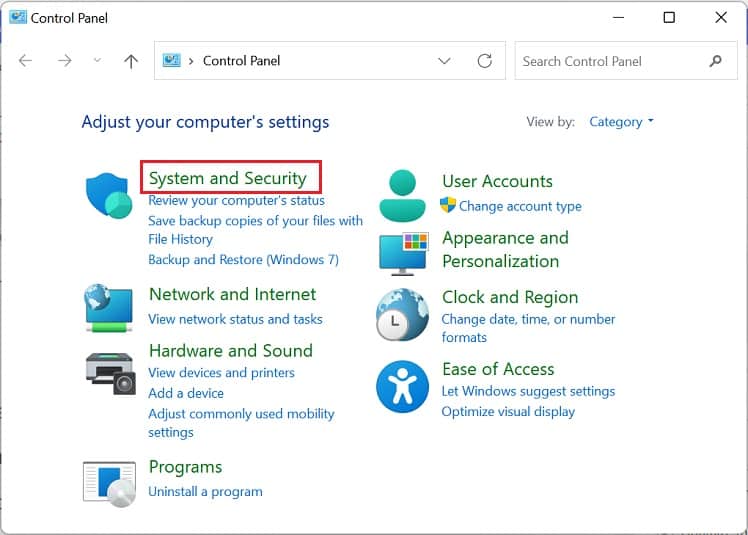Open Ease of Access
Viewport: 748px width, 535px height.
(498, 369)
